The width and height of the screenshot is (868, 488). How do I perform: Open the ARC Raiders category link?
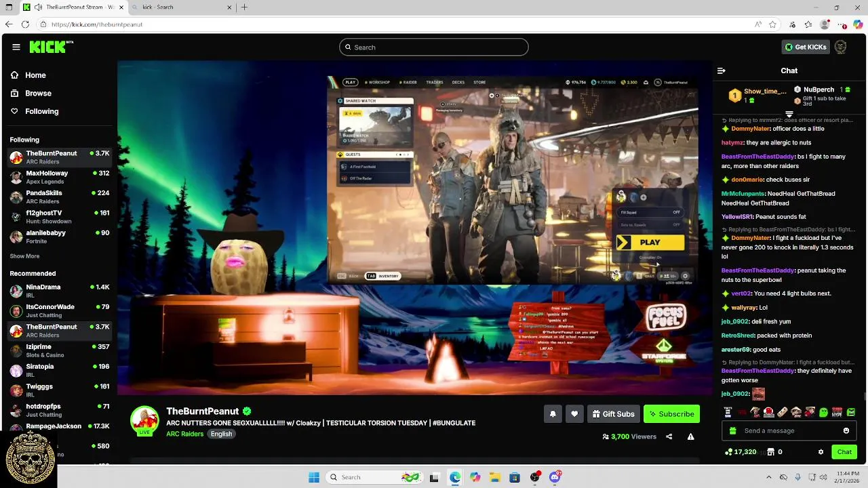coord(184,434)
